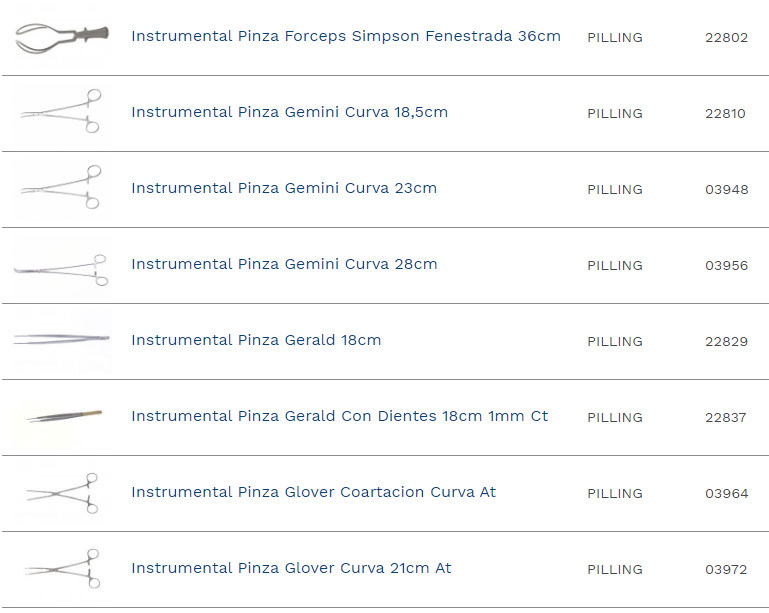The image size is (769, 613).
Task: Open Instrumental Pinza Forceps Simpson Fenestrada 36cm link
Action: pyautogui.click(x=345, y=36)
